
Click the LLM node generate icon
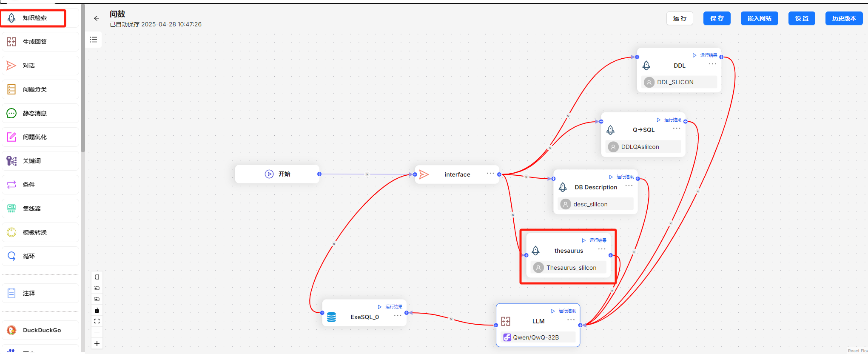click(x=506, y=321)
